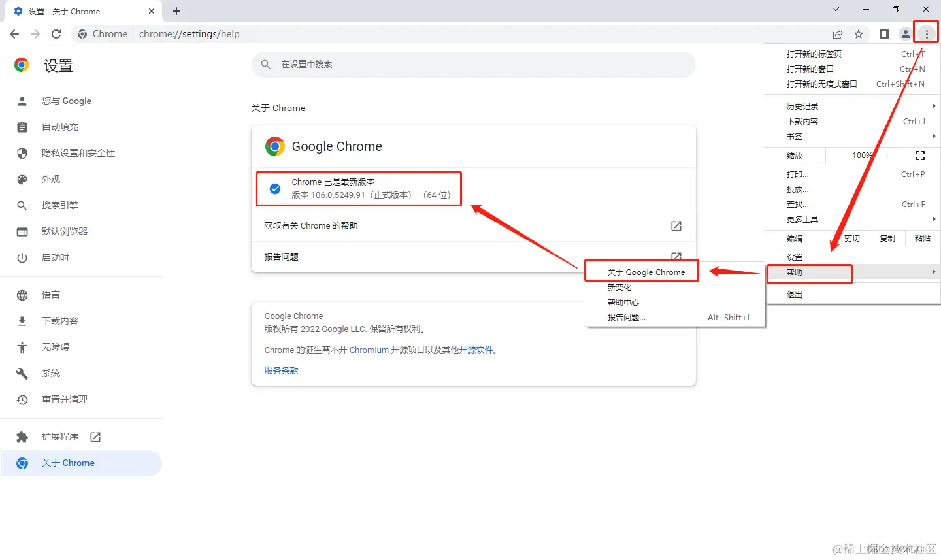Focus the 在设置中搜索 search box
The width and height of the screenshot is (941, 560).
(473, 64)
